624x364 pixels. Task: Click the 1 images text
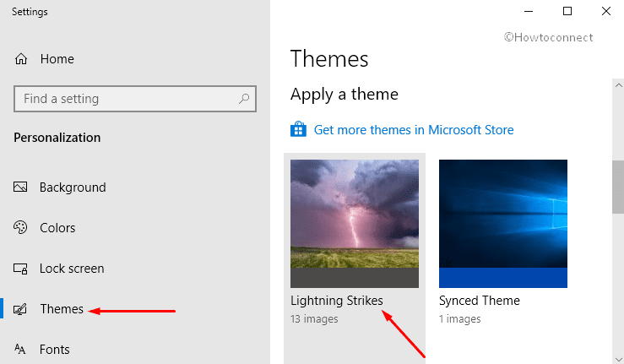point(460,319)
